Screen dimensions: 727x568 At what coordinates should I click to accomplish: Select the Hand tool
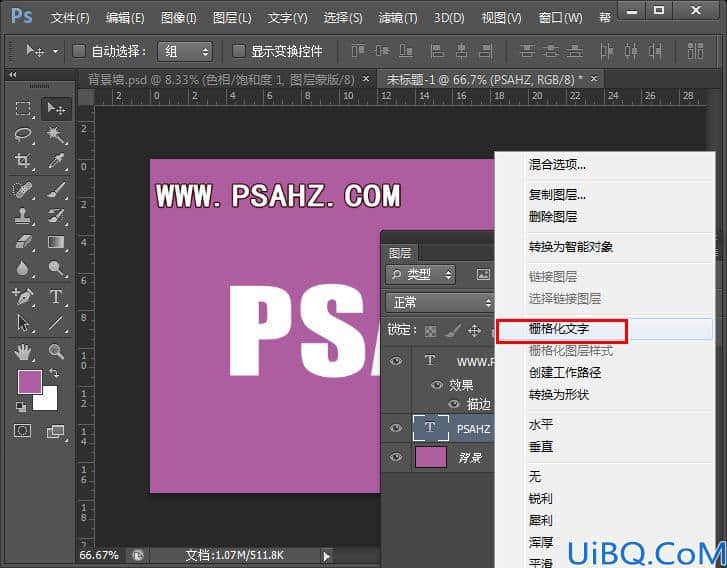23,352
